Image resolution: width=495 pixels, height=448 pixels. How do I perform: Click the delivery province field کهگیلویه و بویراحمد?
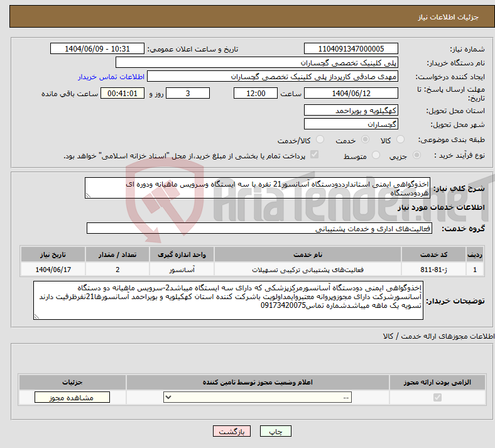351,110
